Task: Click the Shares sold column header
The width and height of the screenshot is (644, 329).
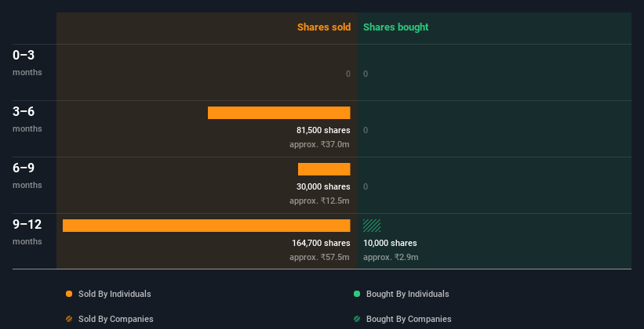Action: [324, 27]
